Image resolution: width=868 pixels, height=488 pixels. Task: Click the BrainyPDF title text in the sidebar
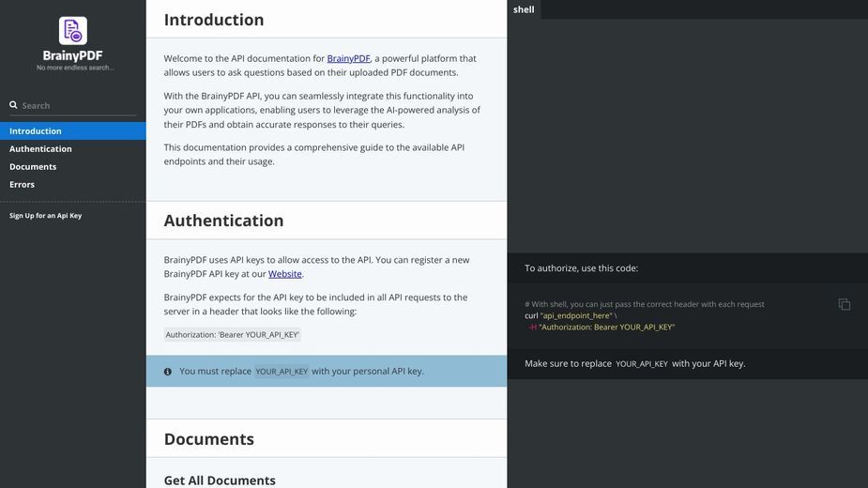pyautogui.click(x=72, y=55)
